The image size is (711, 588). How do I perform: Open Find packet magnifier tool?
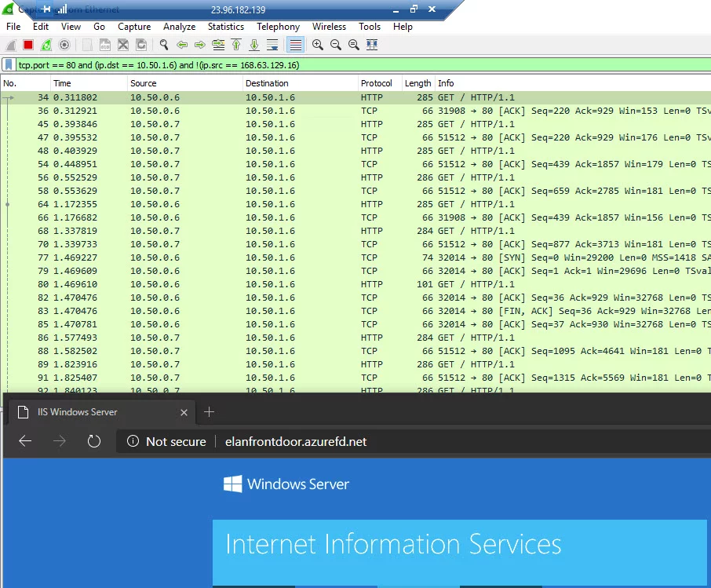(164, 45)
